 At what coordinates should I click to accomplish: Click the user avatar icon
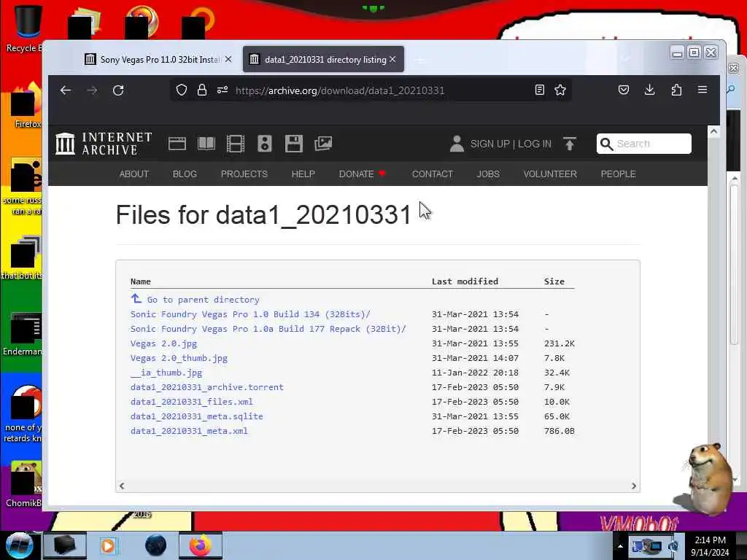point(457,144)
